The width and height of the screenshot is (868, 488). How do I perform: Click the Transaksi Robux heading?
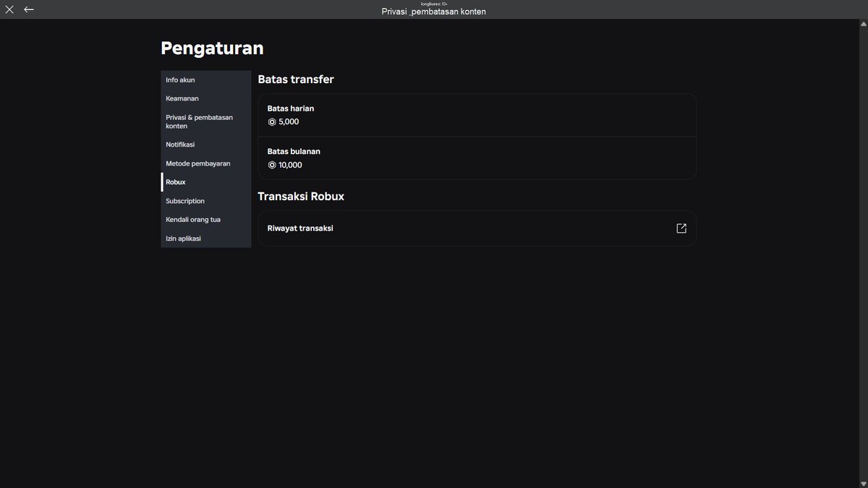pyautogui.click(x=301, y=197)
